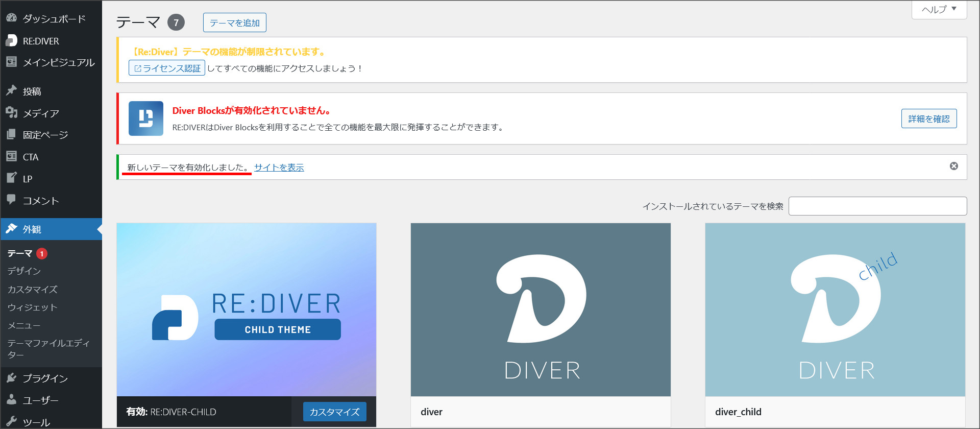Screen dimensions: 980x429
Task: Open the ウィジェット submenu item
Action: pos(32,307)
